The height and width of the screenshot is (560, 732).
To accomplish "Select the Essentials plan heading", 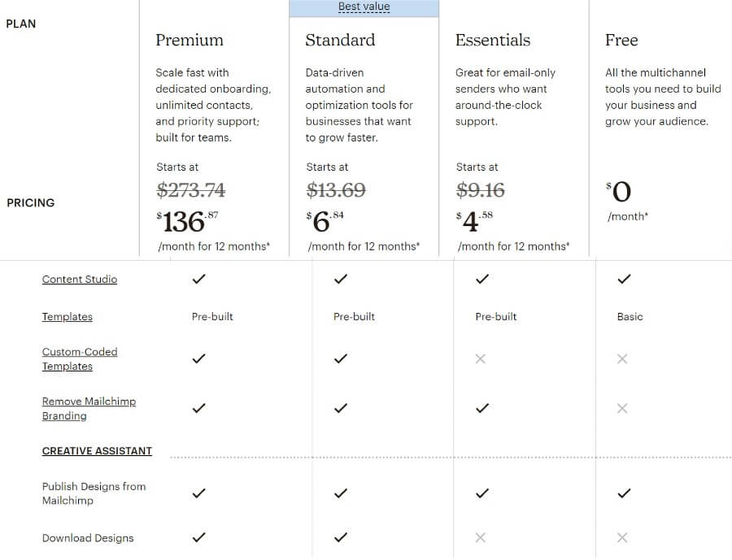I will pyautogui.click(x=493, y=40).
